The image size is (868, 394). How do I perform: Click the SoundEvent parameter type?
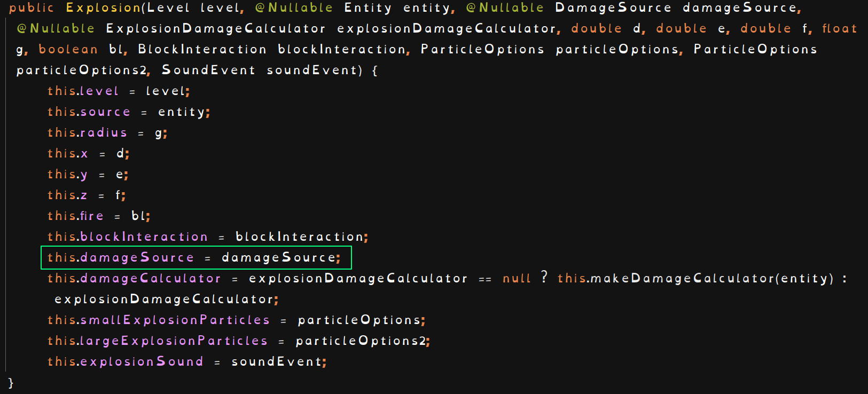(208, 70)
